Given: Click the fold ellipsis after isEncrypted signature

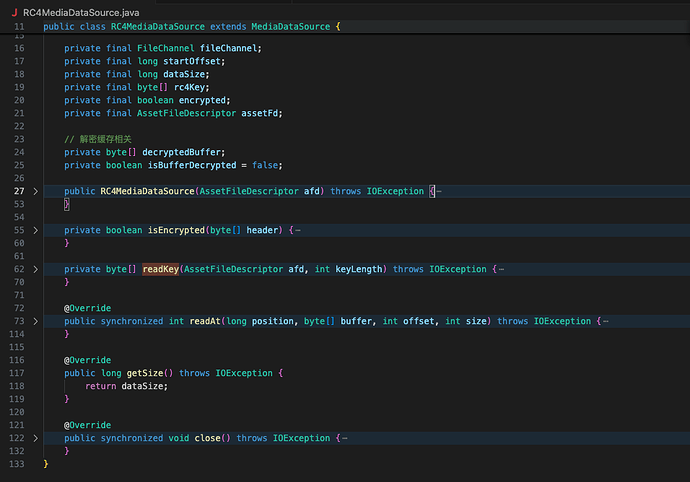Looking at the screenshot, I should [297, 230].
